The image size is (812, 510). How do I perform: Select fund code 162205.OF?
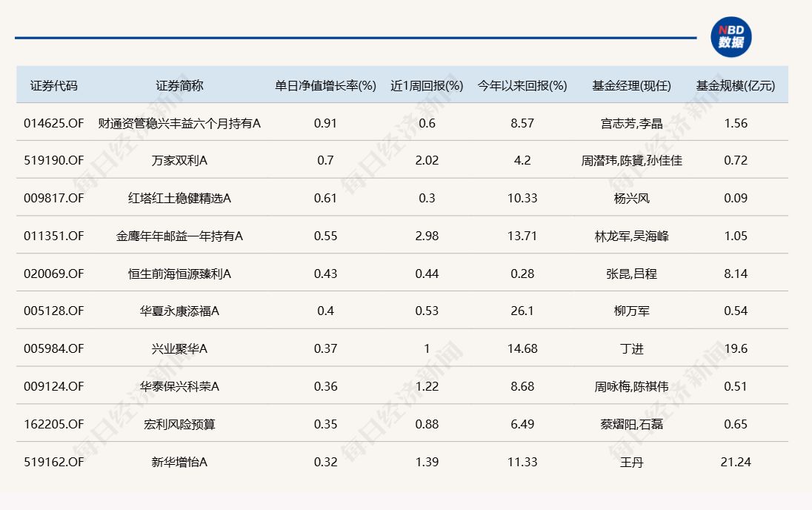54,425
